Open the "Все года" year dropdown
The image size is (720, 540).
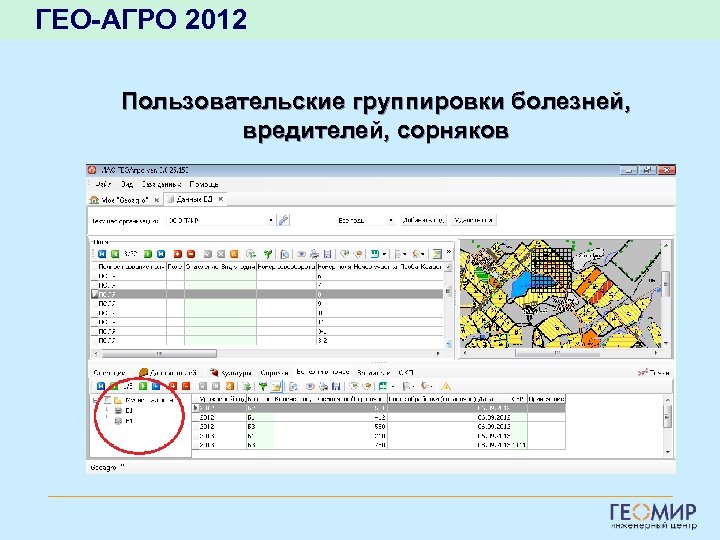click(x=365, y=220)
